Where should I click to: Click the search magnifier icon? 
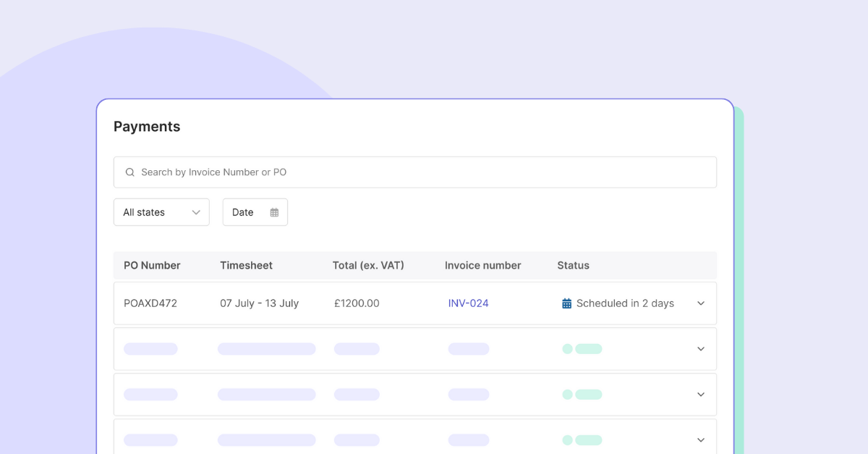click(x=130, y=172)
